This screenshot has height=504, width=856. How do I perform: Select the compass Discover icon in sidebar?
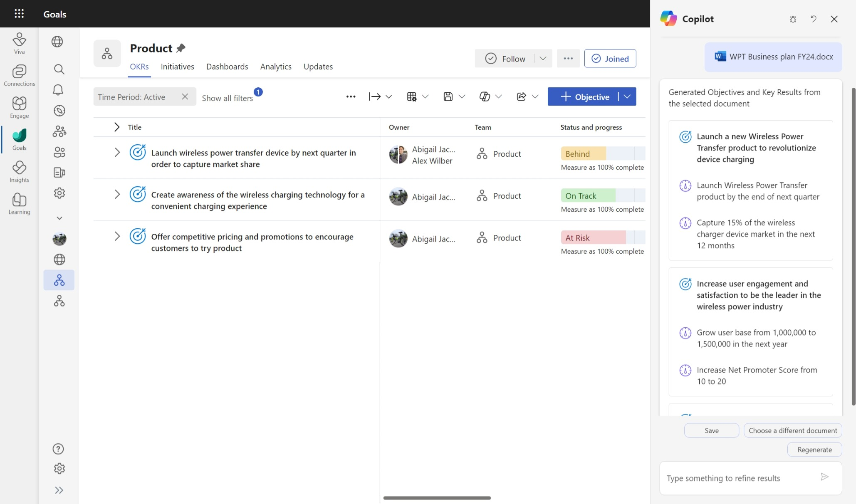59,111
